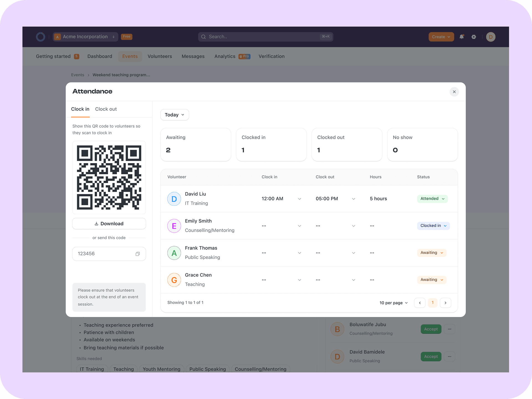Open settings gear in top bar
532x399 pixels.
click(474, 37)
